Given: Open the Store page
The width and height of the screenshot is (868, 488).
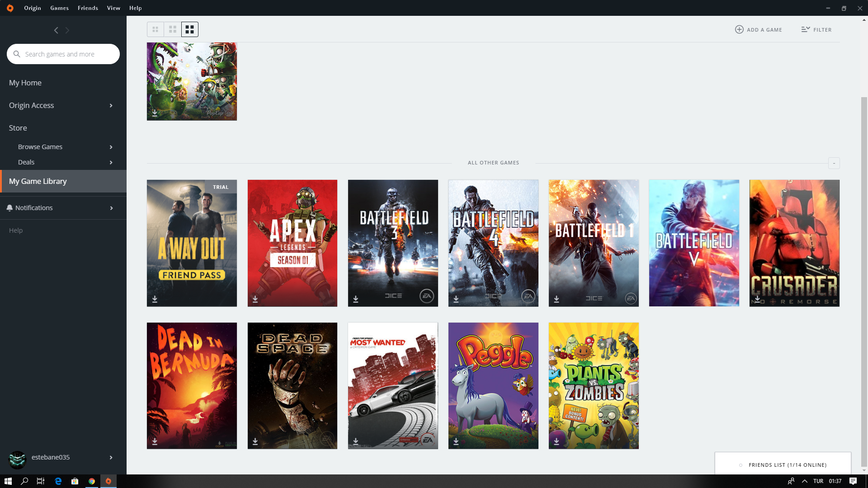Looking at the screenshot, I should [18, 128].
